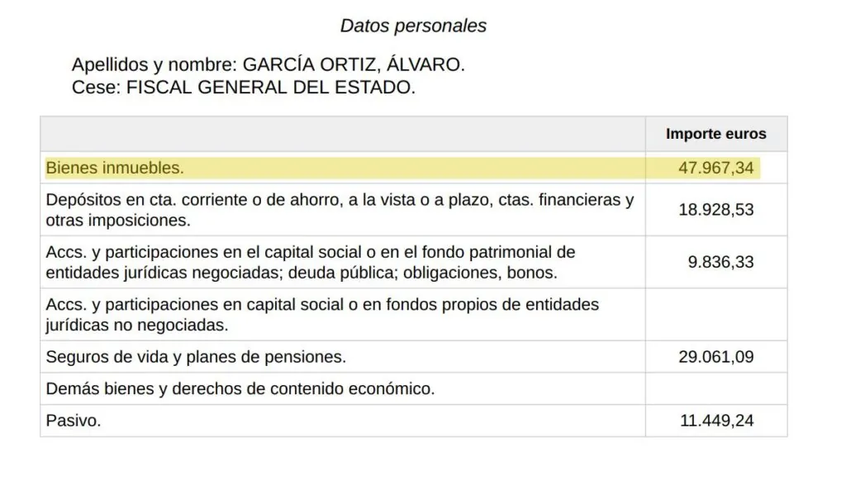Select 'Seguros de vida y planes de pensiones.'
The width and height of the screenshot is (846, 504).
196,357
